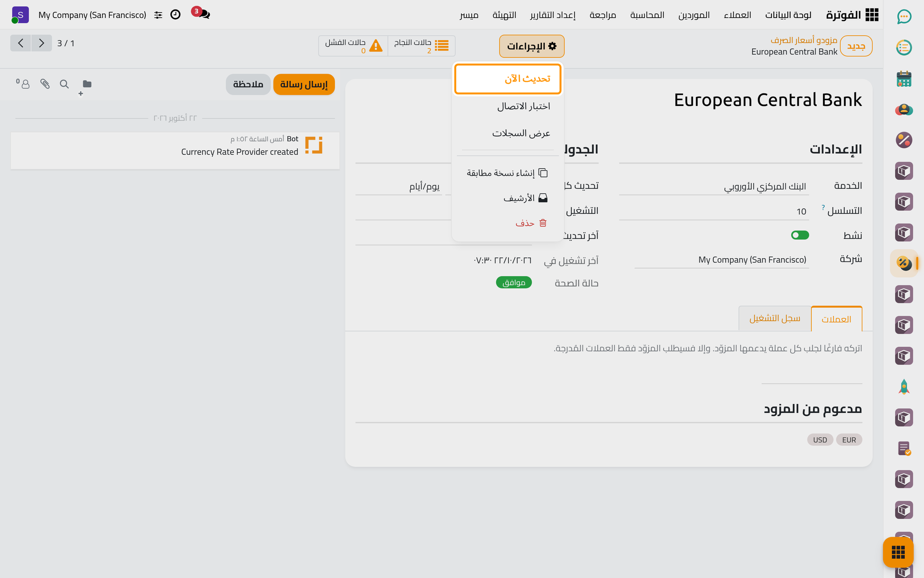Open the Calendar app icon in sidebar
The image size is (924, 578).
(x=904, y=79)
